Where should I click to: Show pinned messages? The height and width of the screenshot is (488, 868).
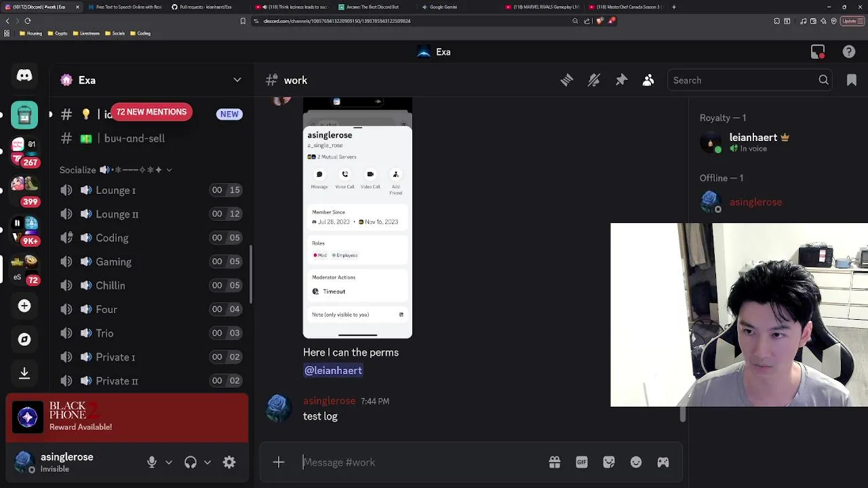(x=621, y=80)
